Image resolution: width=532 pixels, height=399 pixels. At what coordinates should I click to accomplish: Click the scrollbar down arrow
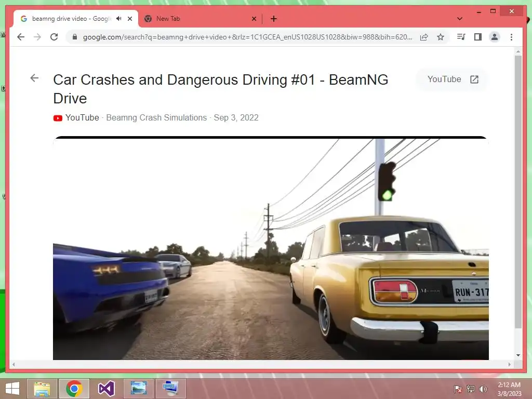[x=518, y=355]
